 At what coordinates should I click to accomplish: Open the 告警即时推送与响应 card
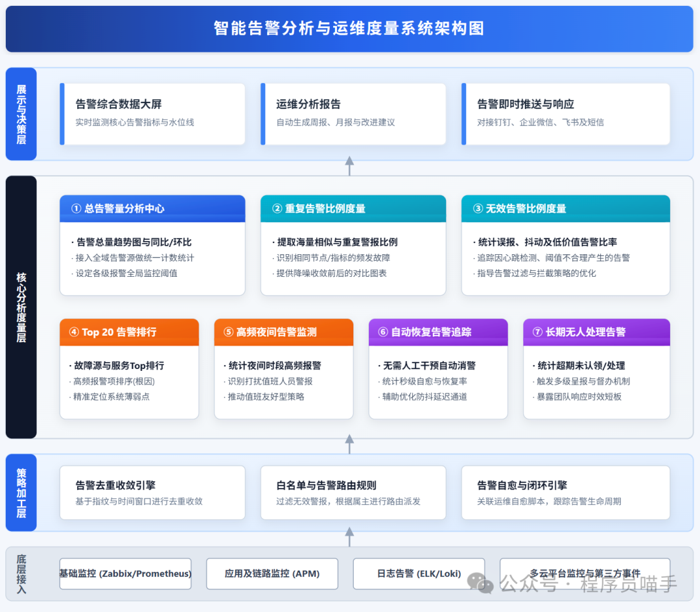(566, 114)
